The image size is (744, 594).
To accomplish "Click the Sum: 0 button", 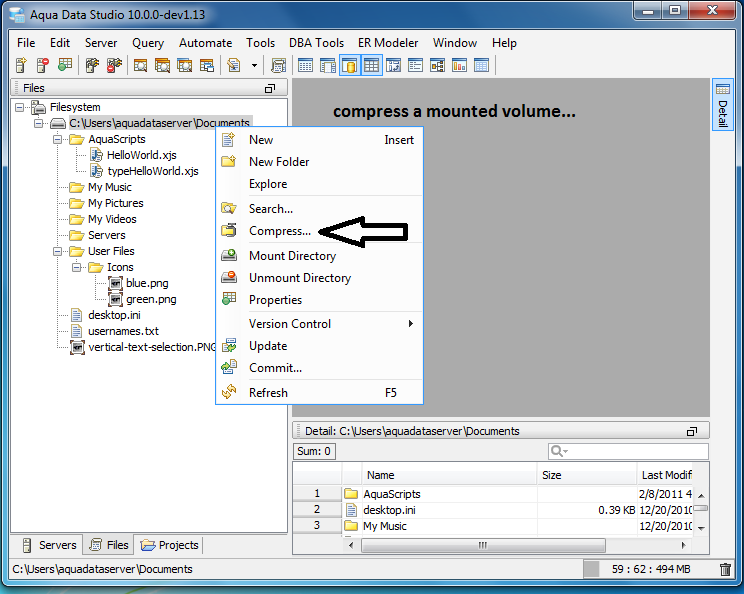I will click(x=314, y=451).
